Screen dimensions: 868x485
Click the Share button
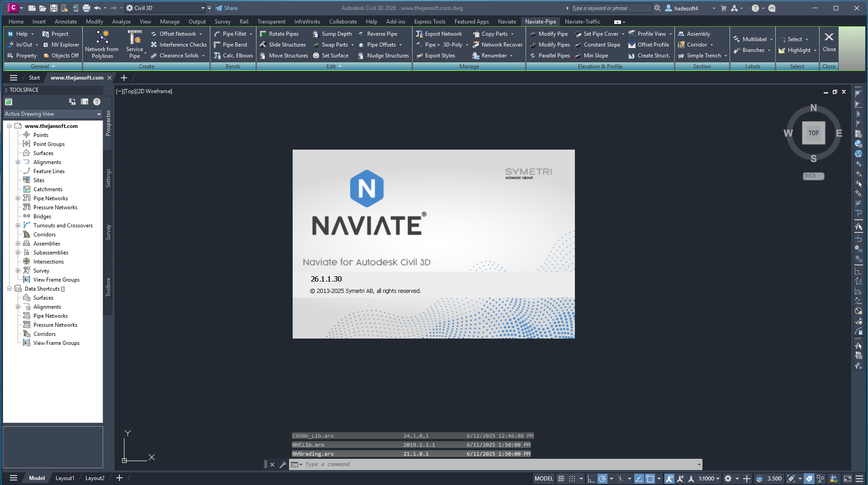pyautogui.click(x=226, y=8)
